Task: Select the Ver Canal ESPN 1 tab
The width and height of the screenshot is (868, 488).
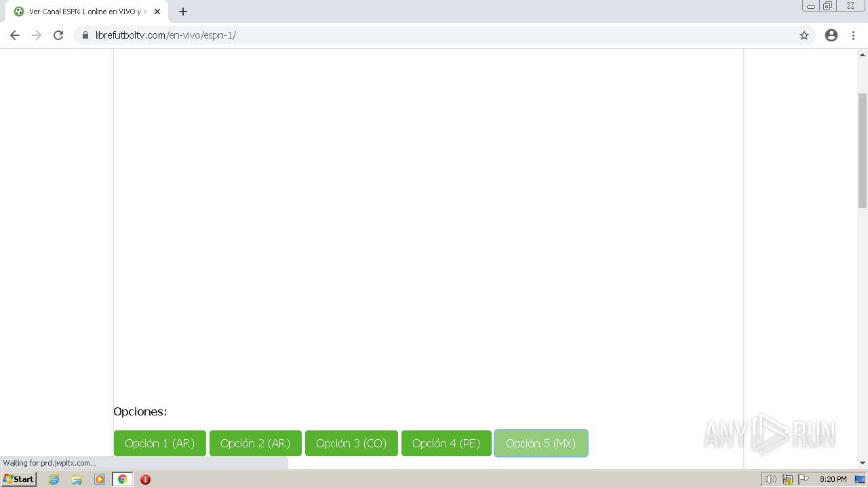Action: pos(87,12)
